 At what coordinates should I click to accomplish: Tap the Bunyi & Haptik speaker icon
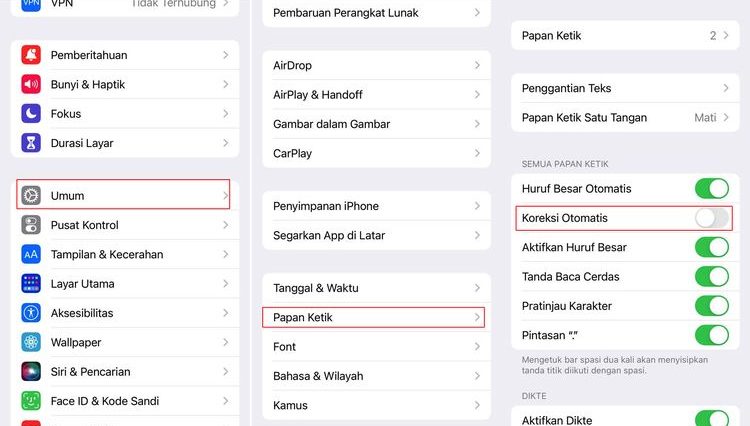(31, 84)
